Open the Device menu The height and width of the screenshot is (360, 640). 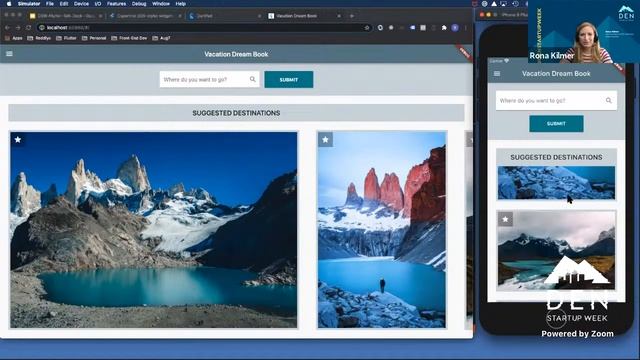tap(81, 4)
